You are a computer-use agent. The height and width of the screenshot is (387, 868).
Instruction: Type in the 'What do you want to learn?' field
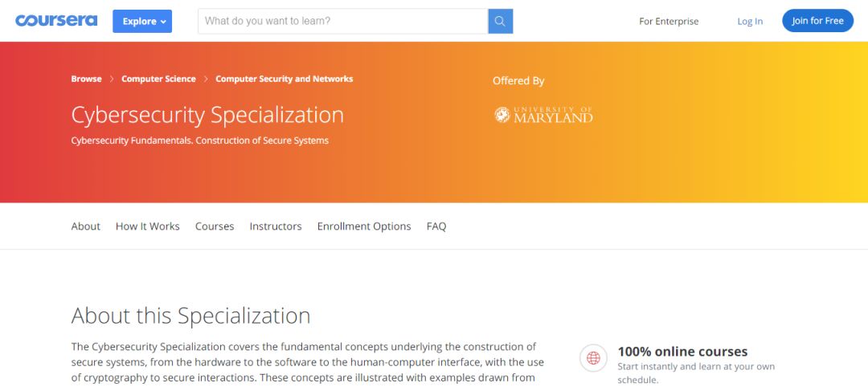342,21
